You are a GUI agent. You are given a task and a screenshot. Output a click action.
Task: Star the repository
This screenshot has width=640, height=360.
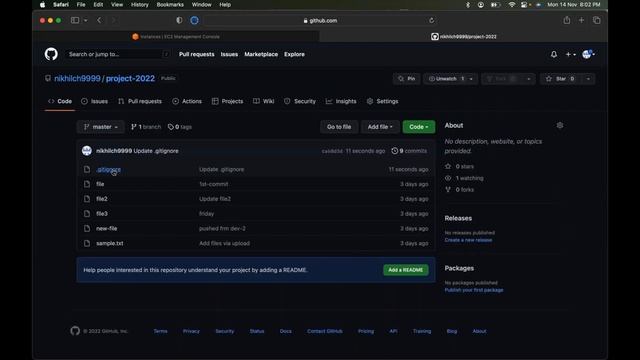560,79
